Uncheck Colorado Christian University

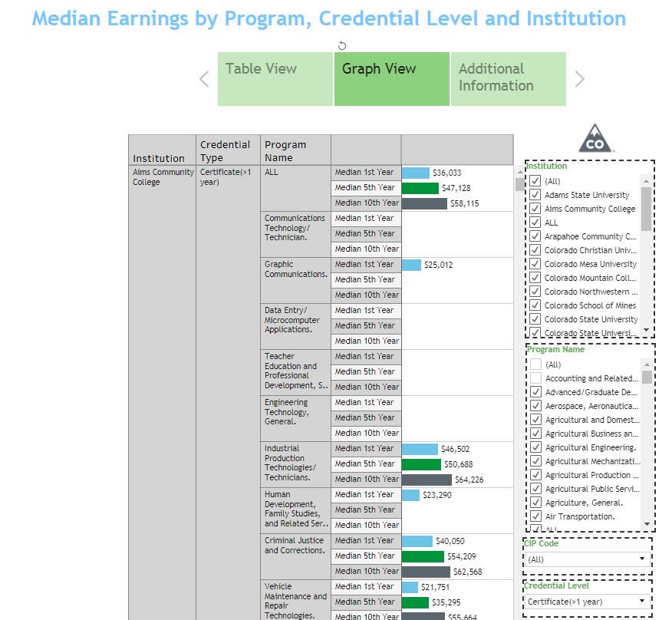[535, 250]
